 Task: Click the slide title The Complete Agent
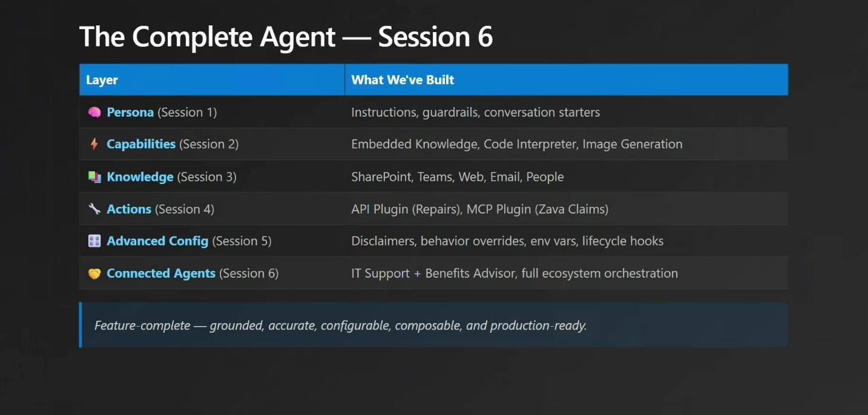[286, 37]
